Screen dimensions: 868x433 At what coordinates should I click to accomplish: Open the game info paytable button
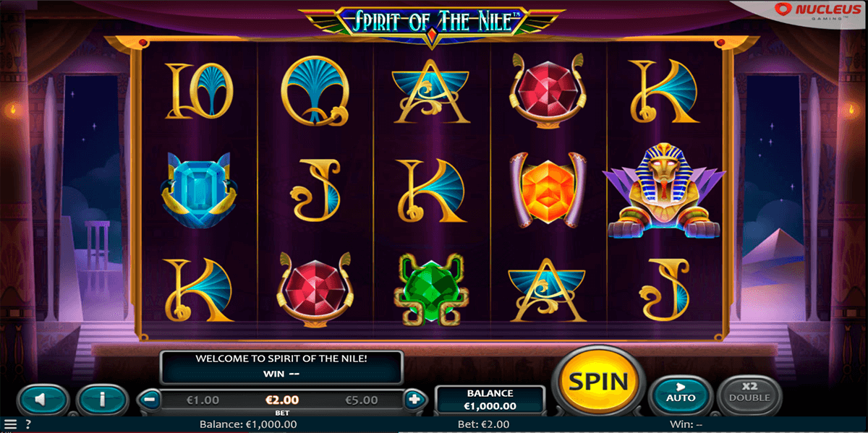point(103,399)
